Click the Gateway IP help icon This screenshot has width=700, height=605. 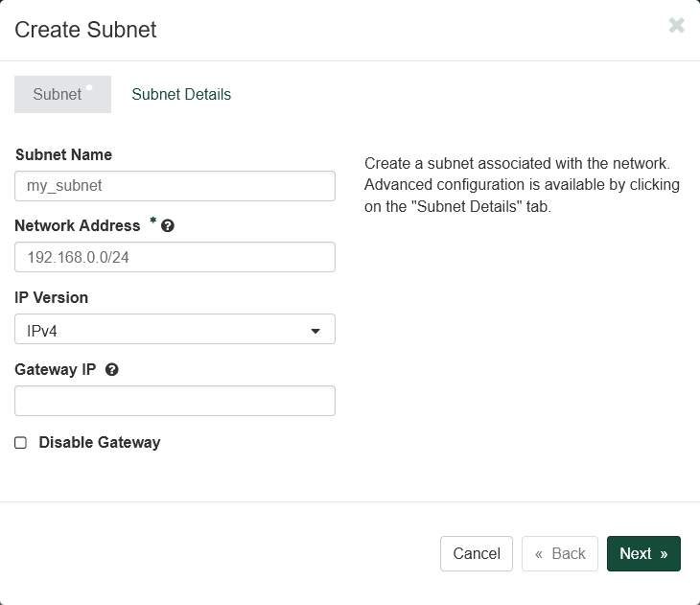pyautogui.click(x=112, y=370)
